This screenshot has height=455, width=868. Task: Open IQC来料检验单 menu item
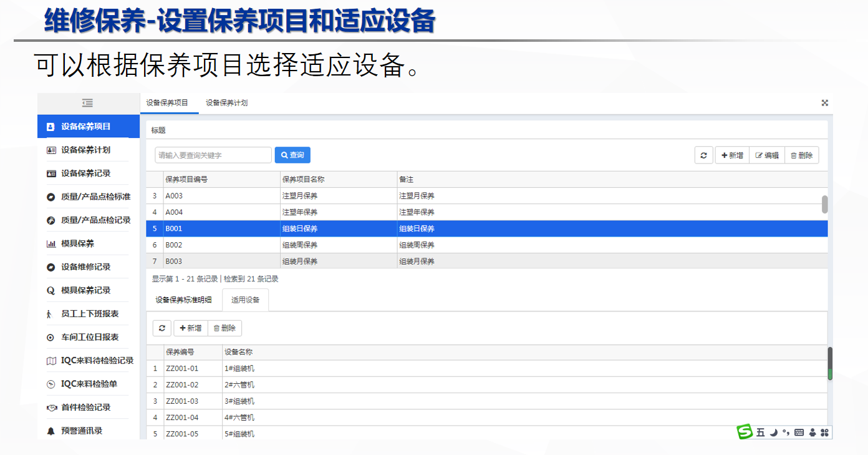(x=89, y=384)
